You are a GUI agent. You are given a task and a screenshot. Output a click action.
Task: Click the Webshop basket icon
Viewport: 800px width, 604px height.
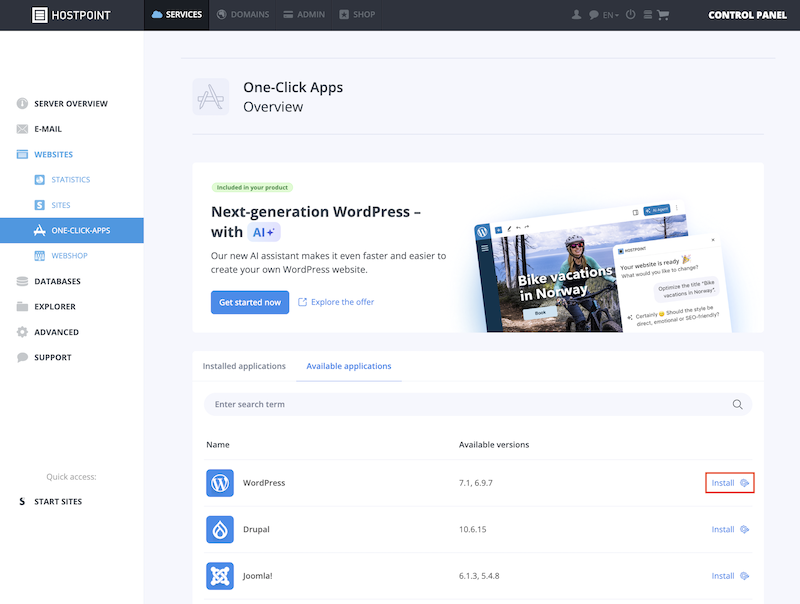pos(39,256)
